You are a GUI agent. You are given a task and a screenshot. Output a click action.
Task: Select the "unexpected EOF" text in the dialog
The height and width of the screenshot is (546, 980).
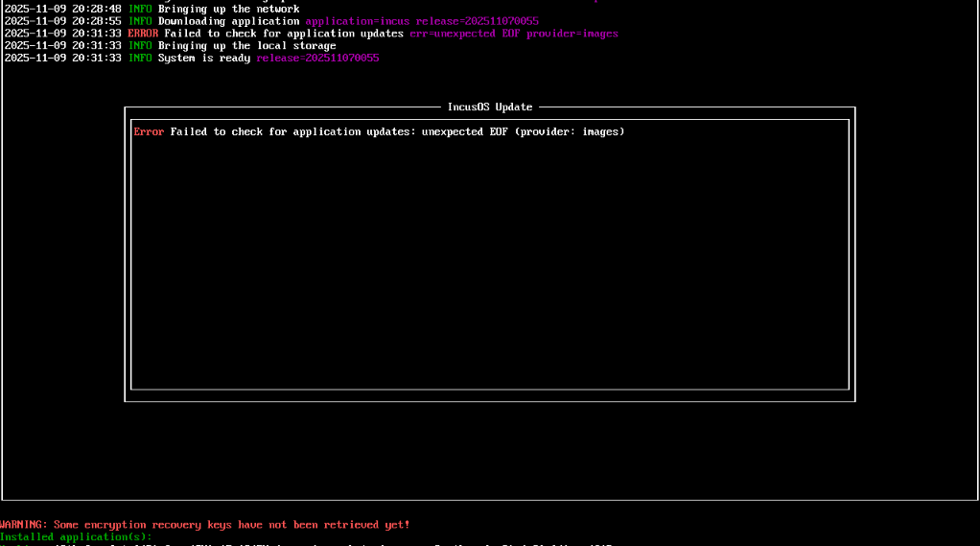coord(465,131)
